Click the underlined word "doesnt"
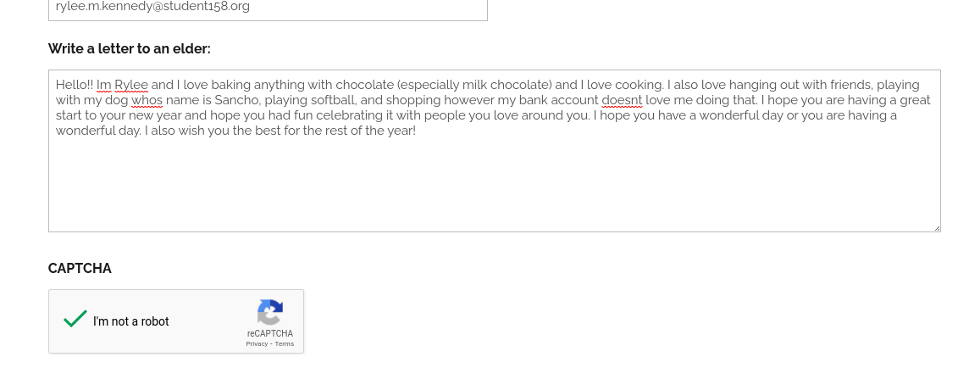Viewport: 980px width, 368px height. [x=622, y=100]
